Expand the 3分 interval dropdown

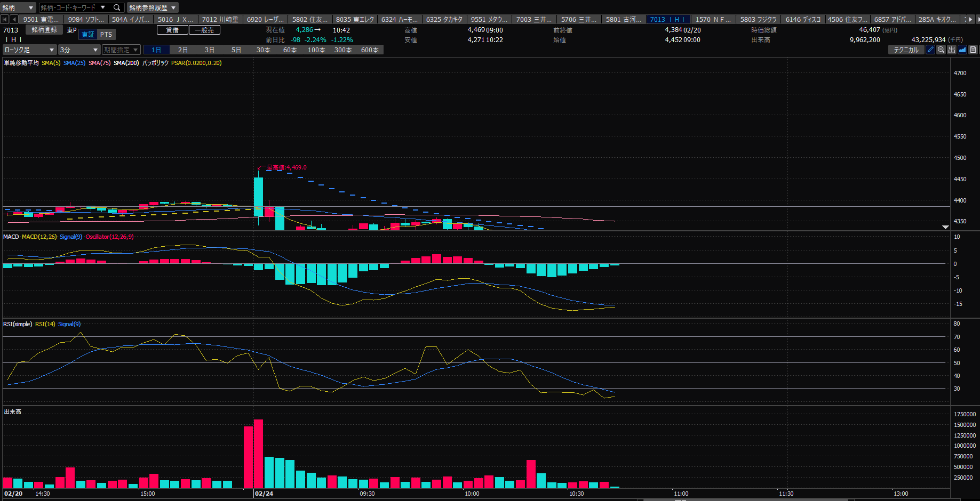coord(79,50)
